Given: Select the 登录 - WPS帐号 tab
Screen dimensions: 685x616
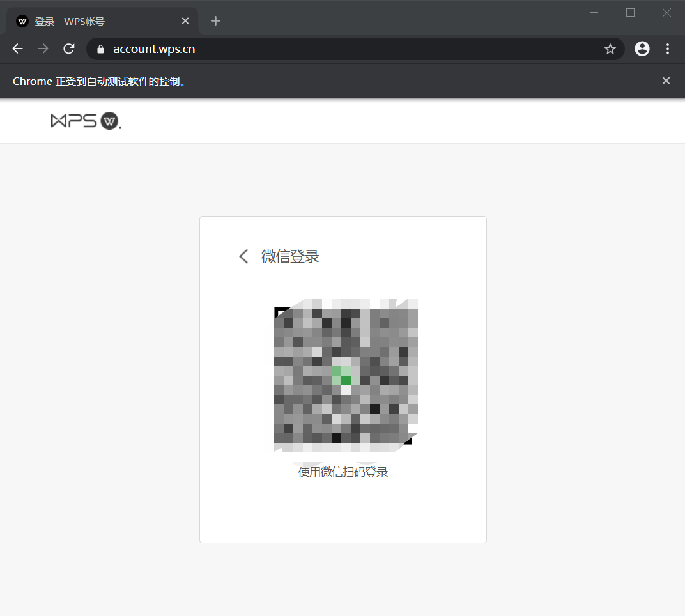Looking at the screenshot, I should point(96,20).
